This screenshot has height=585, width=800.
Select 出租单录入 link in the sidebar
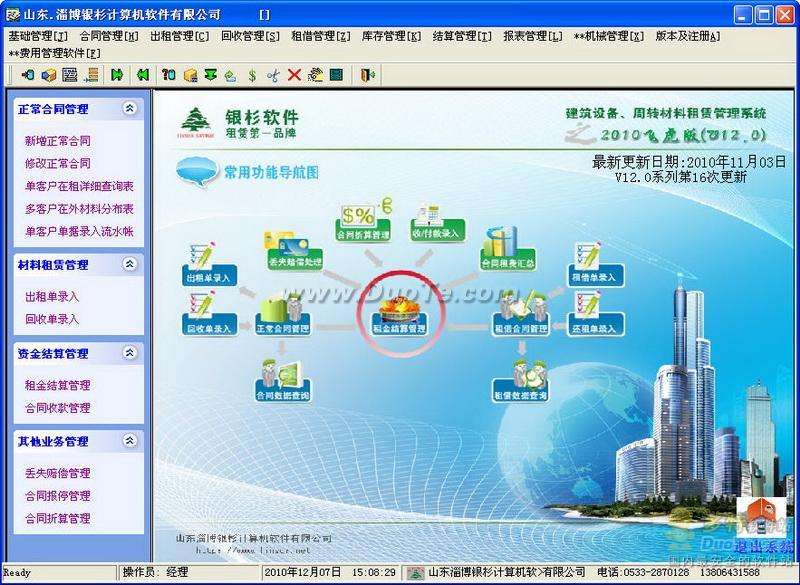pyautogui.click(x=52, y=296)
